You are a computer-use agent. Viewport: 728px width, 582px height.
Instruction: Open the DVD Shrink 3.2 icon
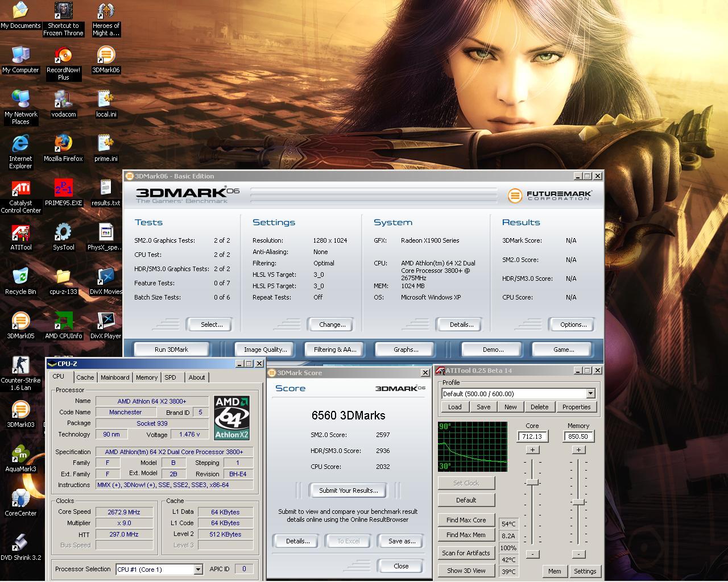coord(20,544)
